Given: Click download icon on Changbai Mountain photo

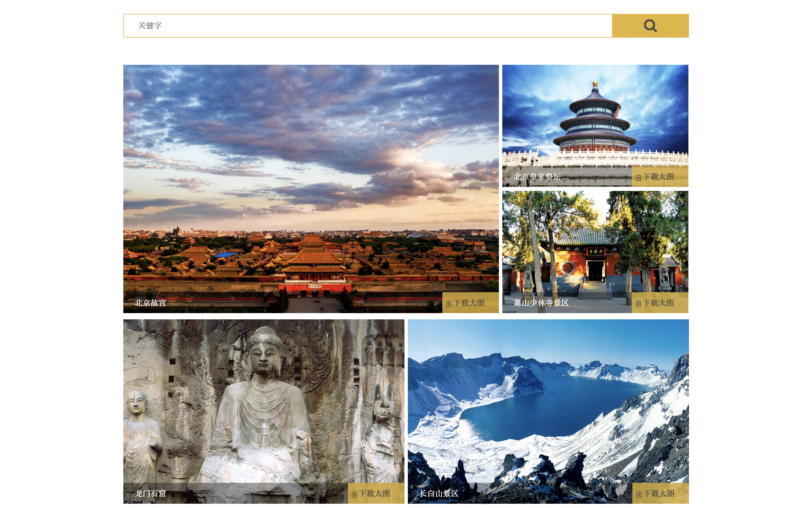Looking at the screenshot, I should (x=639, y=494).
